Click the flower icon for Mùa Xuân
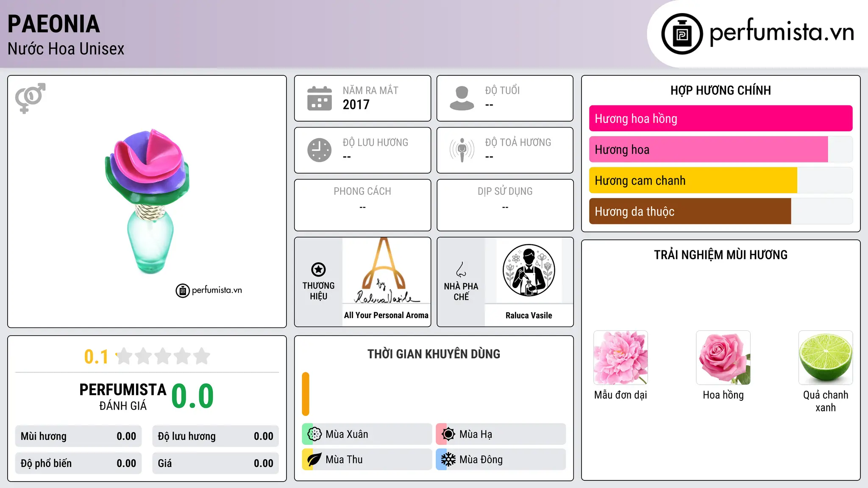The width and height of the screenshot is (868, 488). tap(314, 434)
